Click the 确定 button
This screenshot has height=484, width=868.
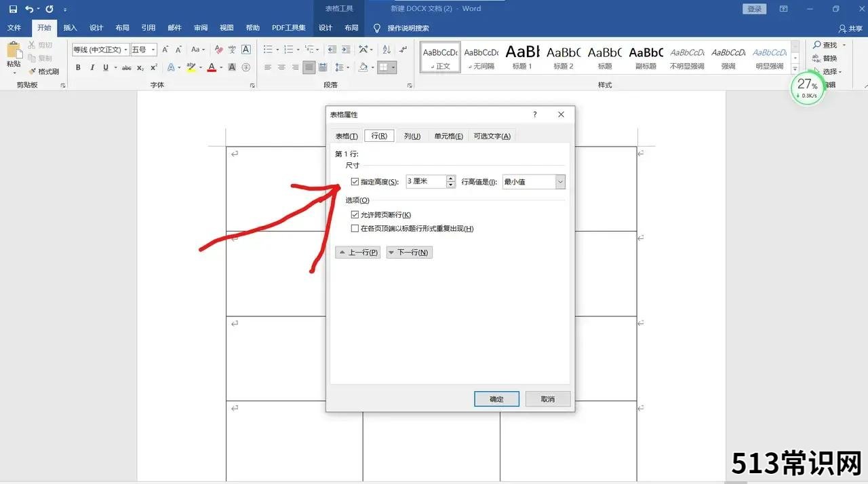[496, 399]
